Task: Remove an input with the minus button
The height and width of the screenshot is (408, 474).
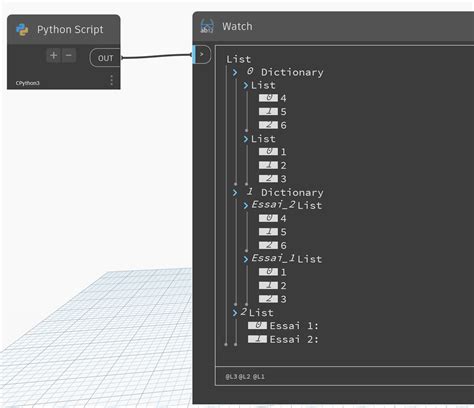Action: [x=69, y=55]
